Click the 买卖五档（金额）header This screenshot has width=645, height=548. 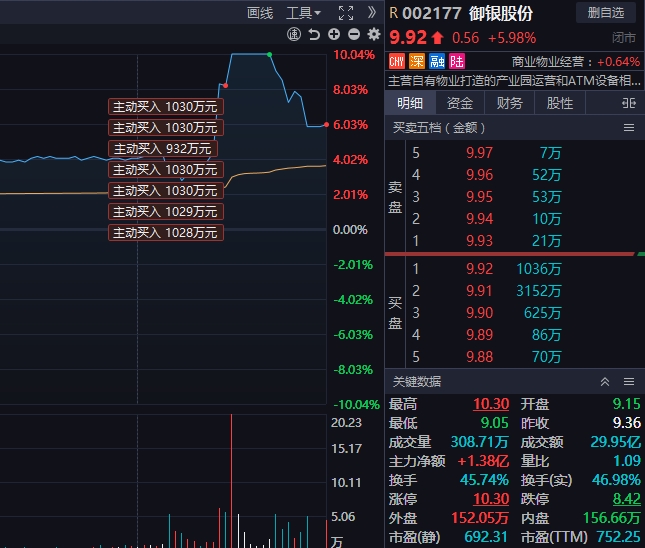point(439,128)
